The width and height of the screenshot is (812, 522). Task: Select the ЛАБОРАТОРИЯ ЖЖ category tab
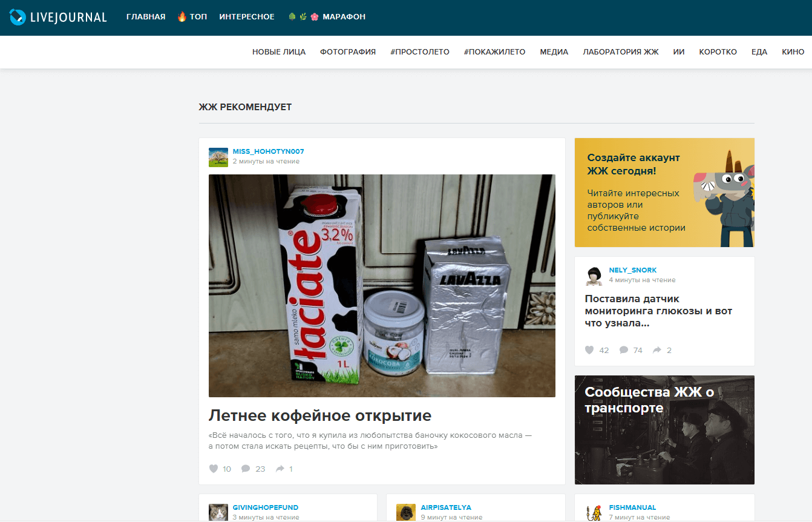coord(621,52)
